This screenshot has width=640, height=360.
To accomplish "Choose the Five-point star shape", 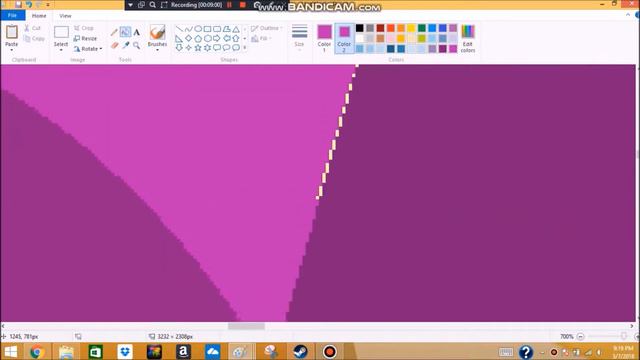I will [x=198, y=48].
